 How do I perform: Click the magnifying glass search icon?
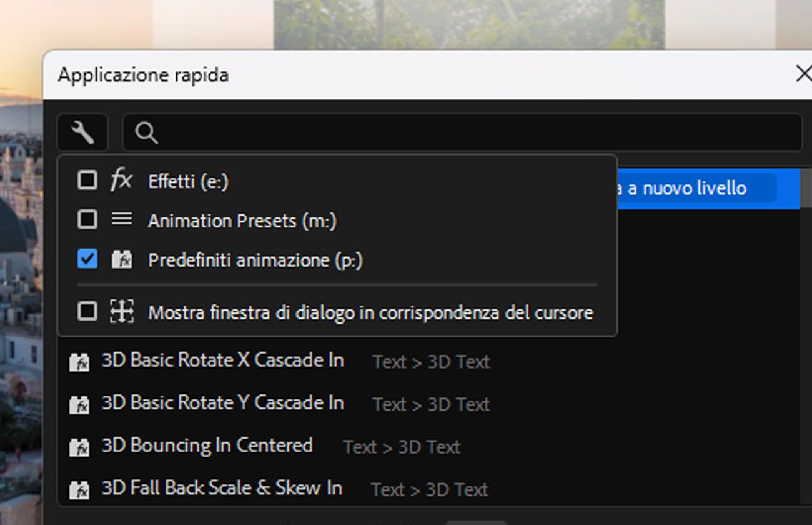click(x=146, y=132)
